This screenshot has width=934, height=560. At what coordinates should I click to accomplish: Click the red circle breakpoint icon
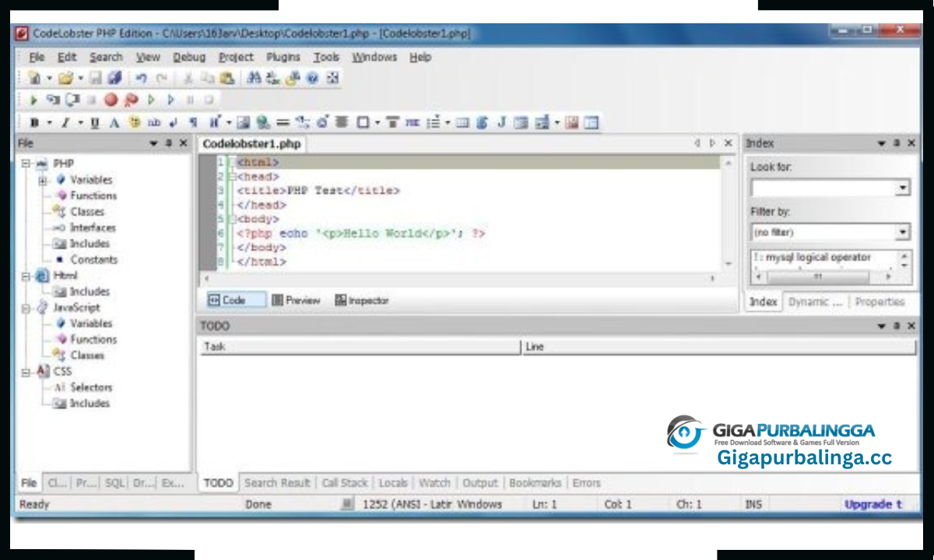[111, 100]
